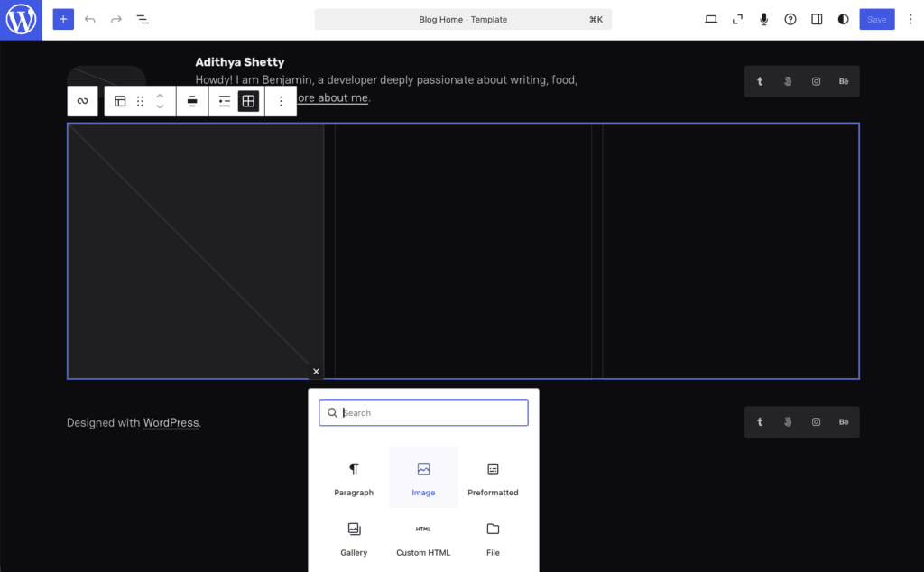Open the Blog Home Template command palette
924x572 pixels.
[x=463, y=20]
